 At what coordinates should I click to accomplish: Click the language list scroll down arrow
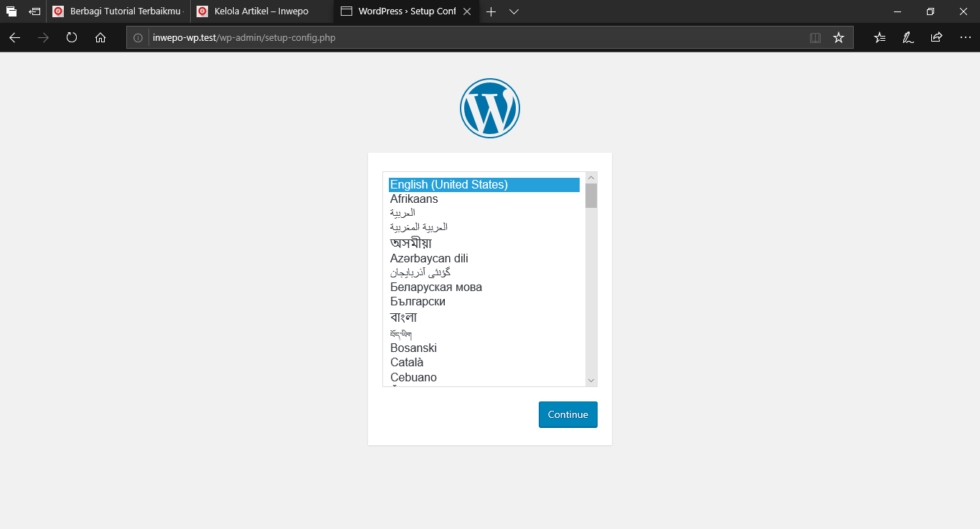(591, 381)
